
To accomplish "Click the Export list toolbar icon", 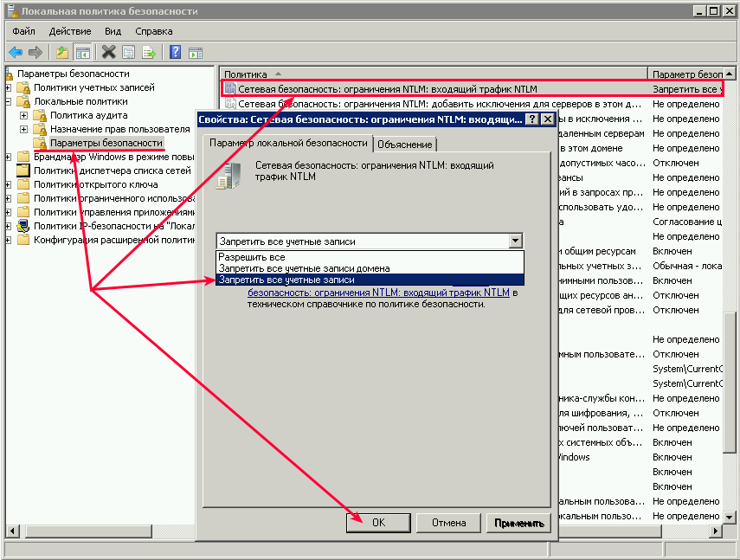I will point(149,52).
